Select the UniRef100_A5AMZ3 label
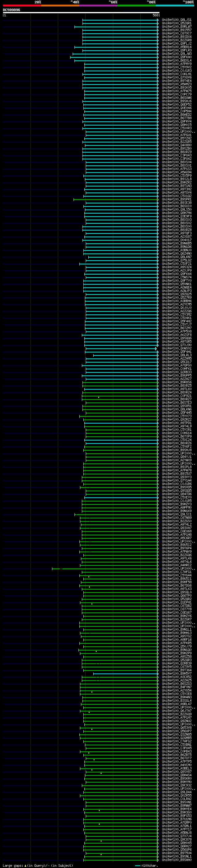Image resolution: width=197 pixels, height=868 pixels. click(x=177, y=84)
